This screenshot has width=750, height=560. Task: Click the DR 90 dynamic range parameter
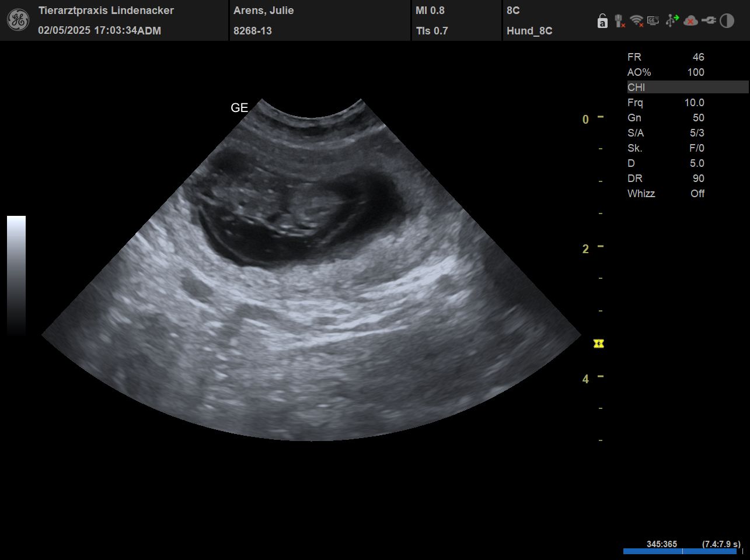click(666, 178)
